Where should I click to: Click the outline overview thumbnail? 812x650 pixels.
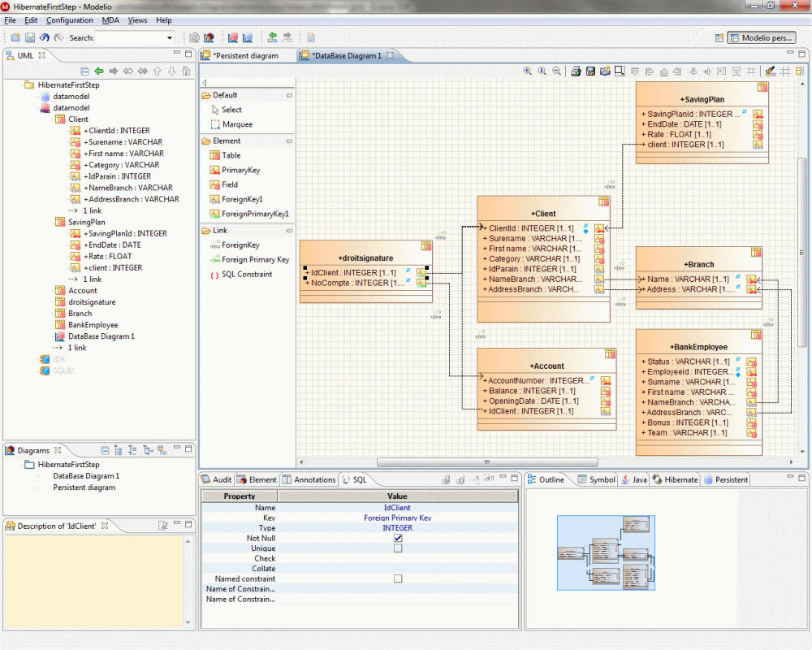coord(606,552)
